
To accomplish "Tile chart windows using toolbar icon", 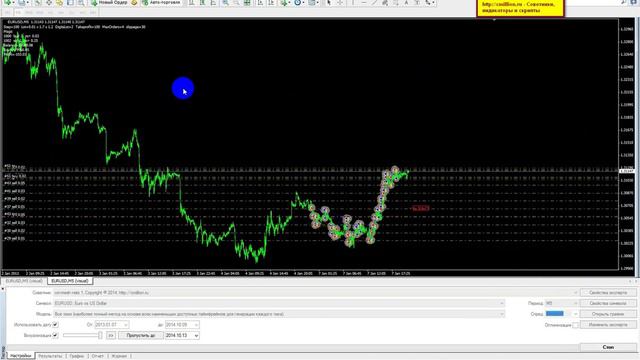I will click(x=247, y=2).
